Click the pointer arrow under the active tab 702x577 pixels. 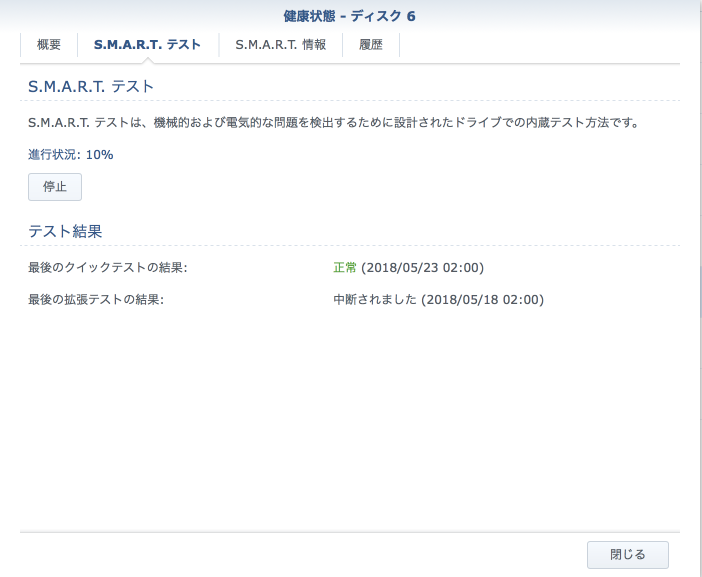click(x=147, y=61)
